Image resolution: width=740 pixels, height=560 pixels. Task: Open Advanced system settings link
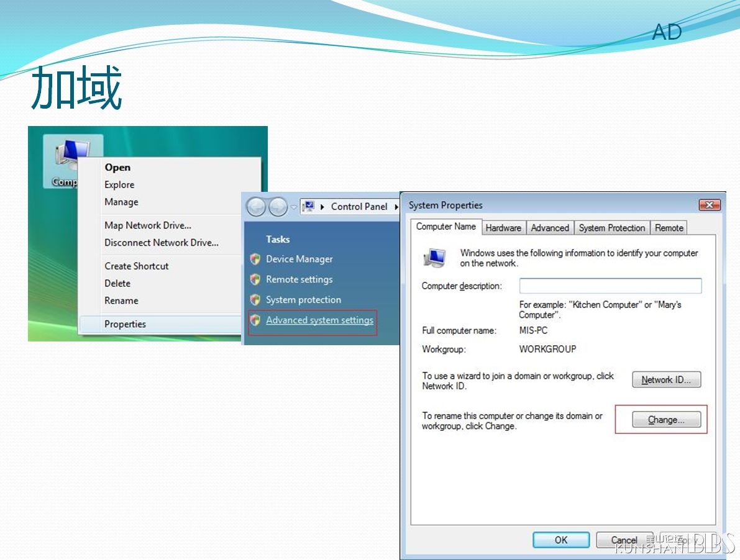[x=319, y=320]
